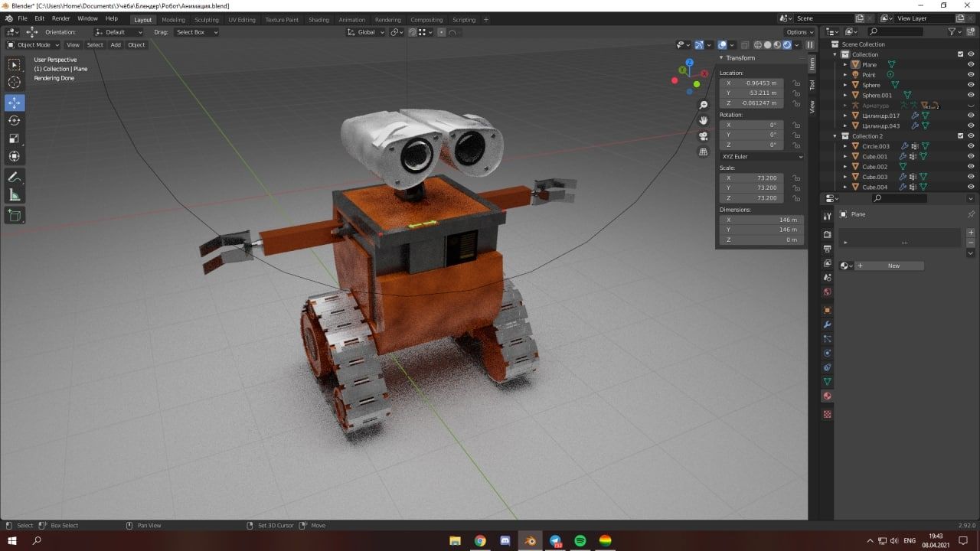Switch viewport to solid shading
The height and width of the screenshot is (551, 980).
[768, 45]
